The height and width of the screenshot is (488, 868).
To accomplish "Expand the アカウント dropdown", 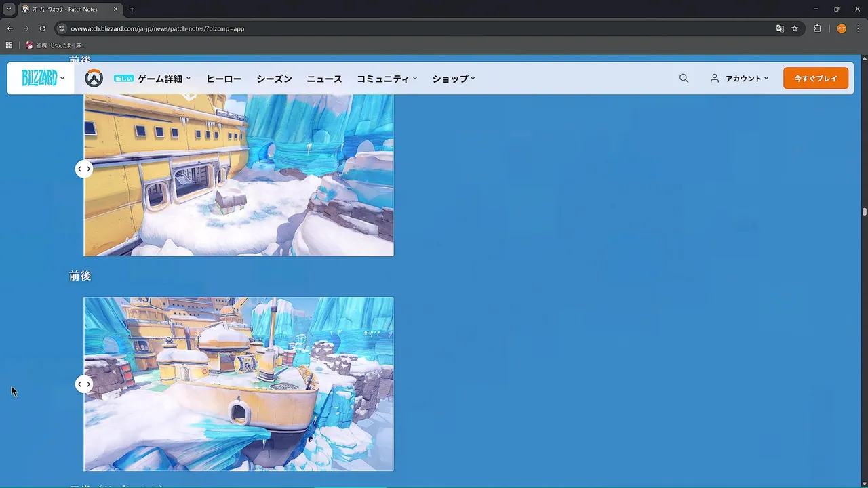I will coord(747,79).
